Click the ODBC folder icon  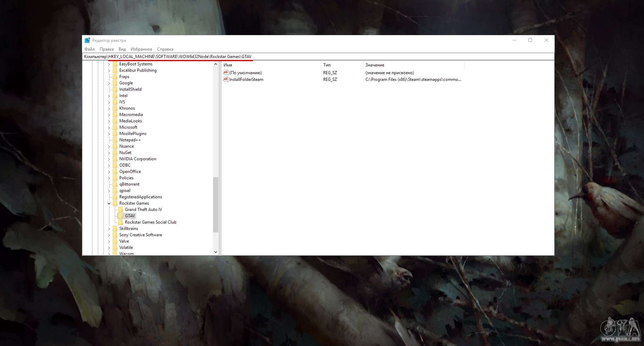(x=115, y=165)
